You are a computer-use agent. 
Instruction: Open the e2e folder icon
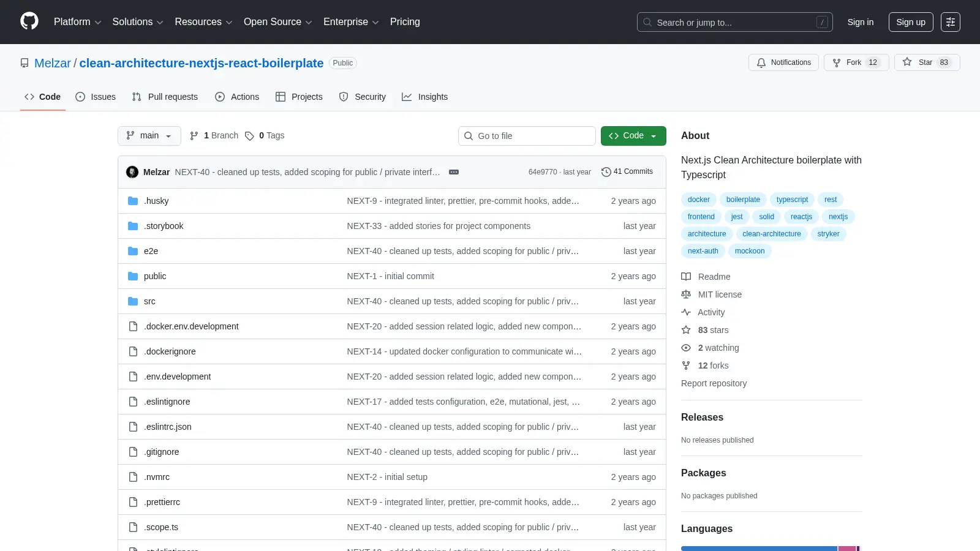pyautogui.click(x=133, y=251)
